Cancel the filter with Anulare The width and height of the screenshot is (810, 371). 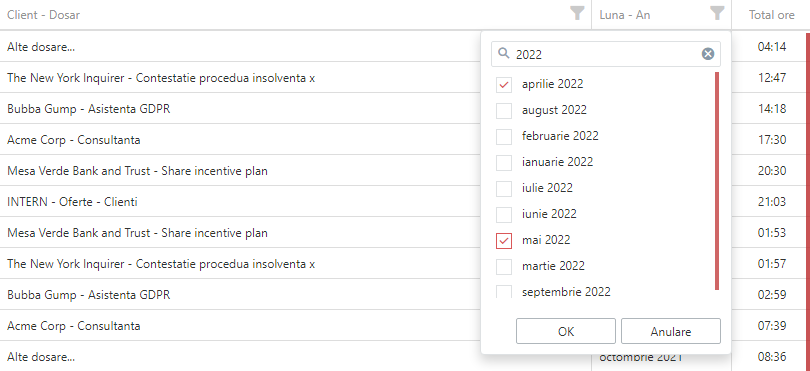click(671, 331)
